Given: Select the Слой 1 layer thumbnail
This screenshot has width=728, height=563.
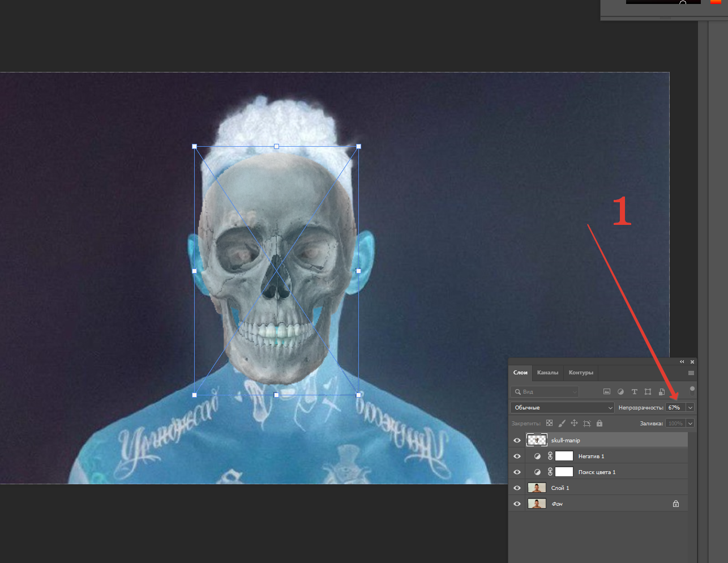Looking at the screenshot, I should coord(537,488).
